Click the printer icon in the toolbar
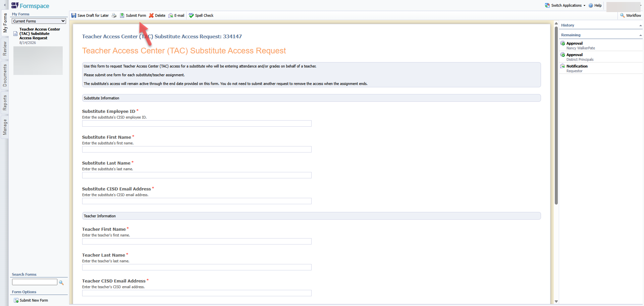The image size is (644, 306). pyautogui.click(x=114, y=15)
